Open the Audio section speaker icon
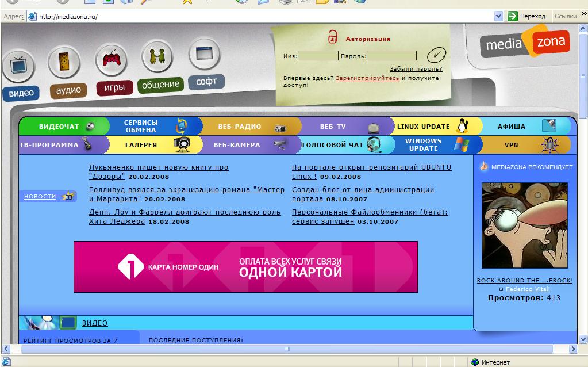Viewport: 588px width, 367px height. point(64,62)
